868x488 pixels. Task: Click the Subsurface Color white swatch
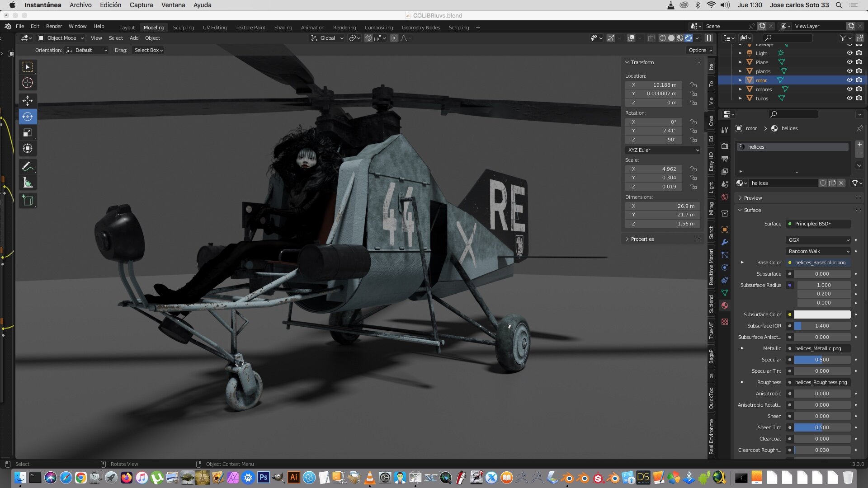click(822, 314)
